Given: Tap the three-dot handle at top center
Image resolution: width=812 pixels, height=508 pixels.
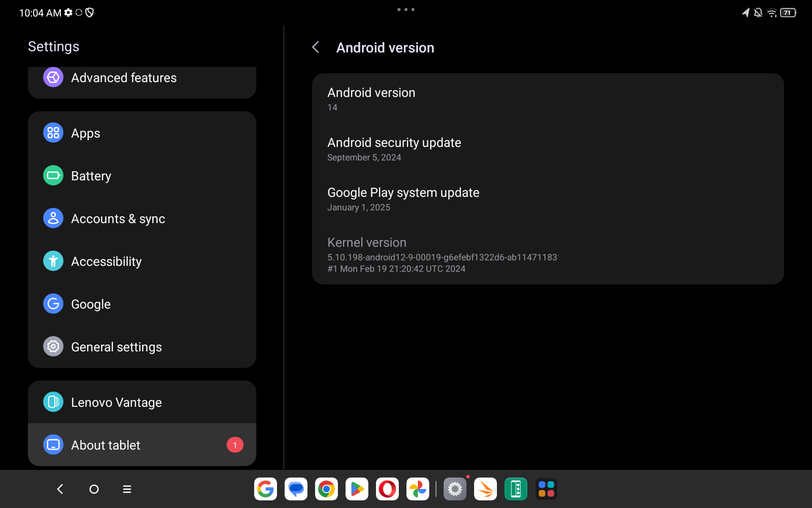Looking at the screenshot, I should point(406,9).
